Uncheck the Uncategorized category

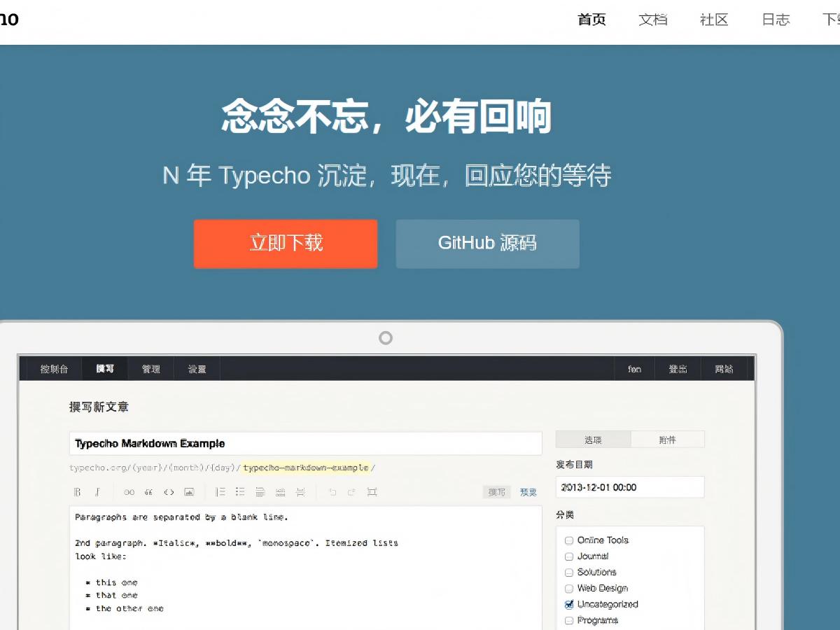[569, 605]
